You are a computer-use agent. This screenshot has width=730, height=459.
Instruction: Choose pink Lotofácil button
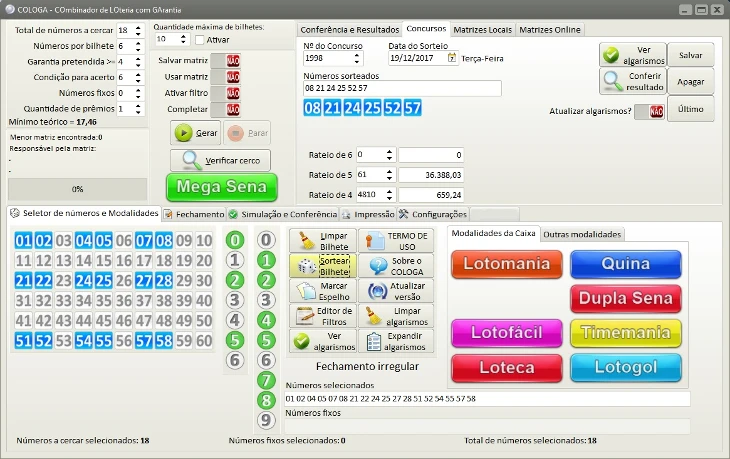pyautogui.click(x=507, y=333)
